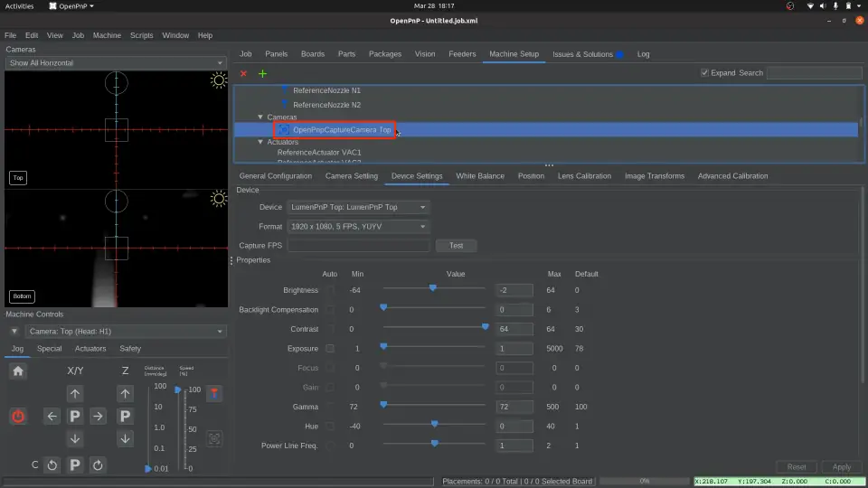Click the Capture FPS input field
The width and height of the screenshot is (868, 488).
[x=358, y=246]
